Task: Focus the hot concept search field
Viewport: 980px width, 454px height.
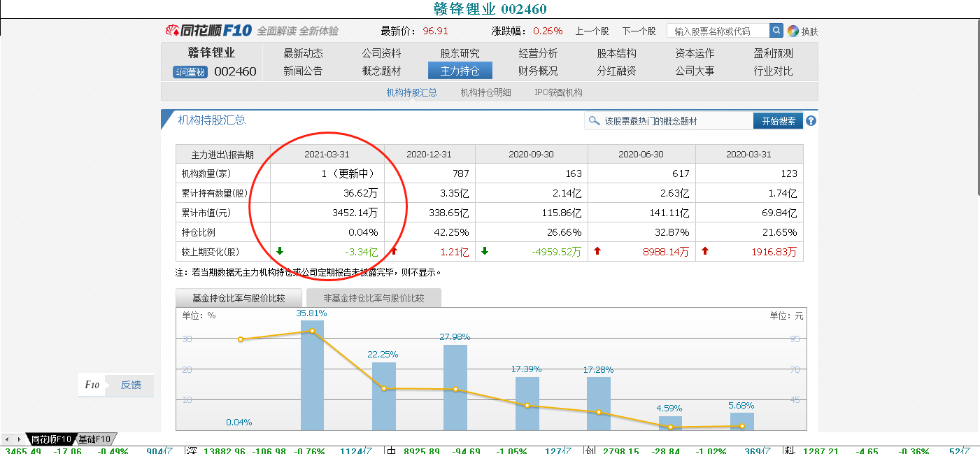Action: (669, 121)
